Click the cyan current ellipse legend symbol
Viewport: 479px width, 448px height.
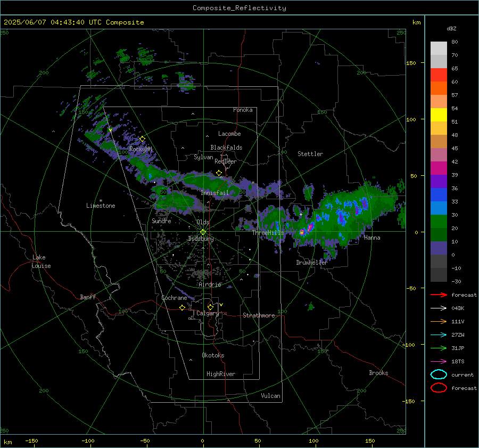click(439, 374)
